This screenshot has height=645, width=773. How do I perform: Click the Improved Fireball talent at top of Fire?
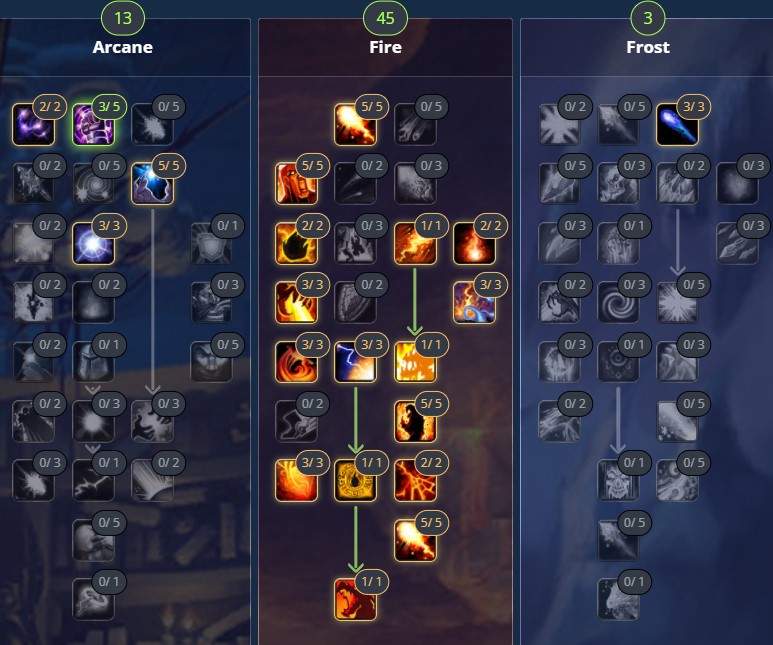coord(355,124)
